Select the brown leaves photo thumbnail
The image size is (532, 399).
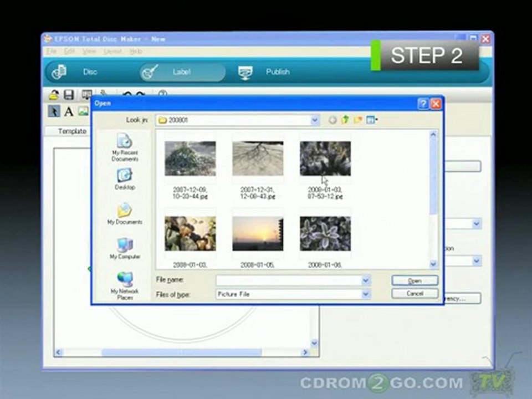tap(190, 234)
